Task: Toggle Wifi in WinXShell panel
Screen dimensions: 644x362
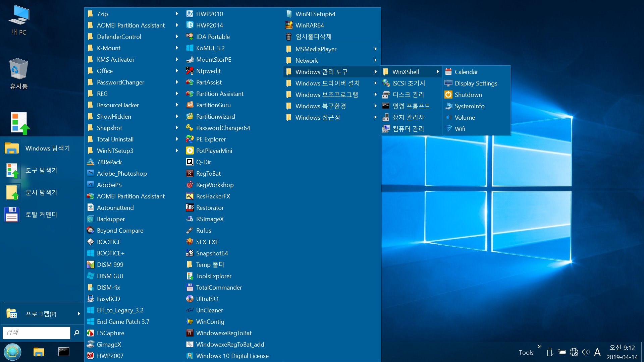Action: click(x=460, y=129)
